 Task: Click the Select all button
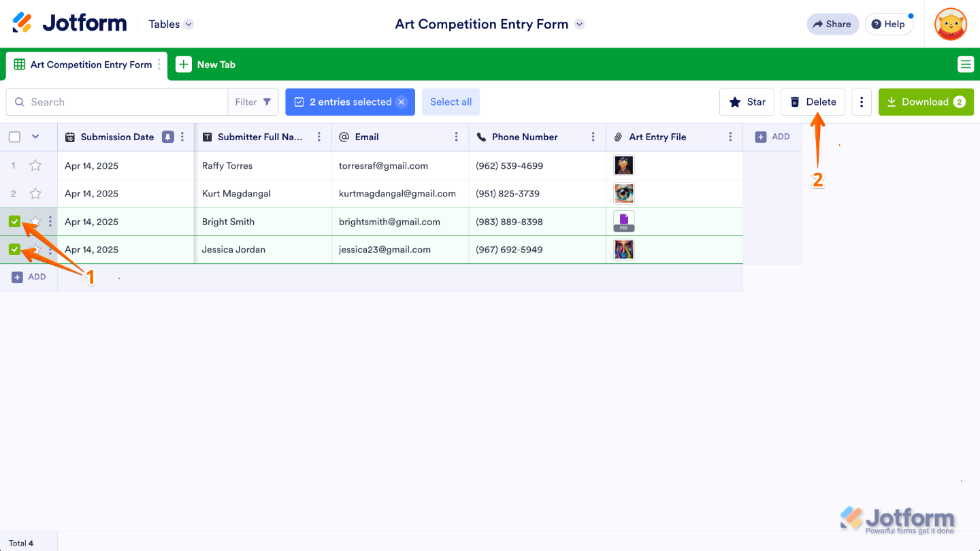[451, 102]
